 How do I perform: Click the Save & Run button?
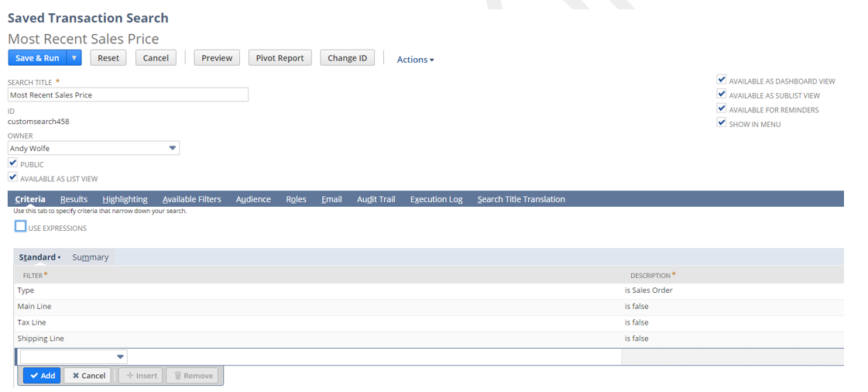click(37, 58)
